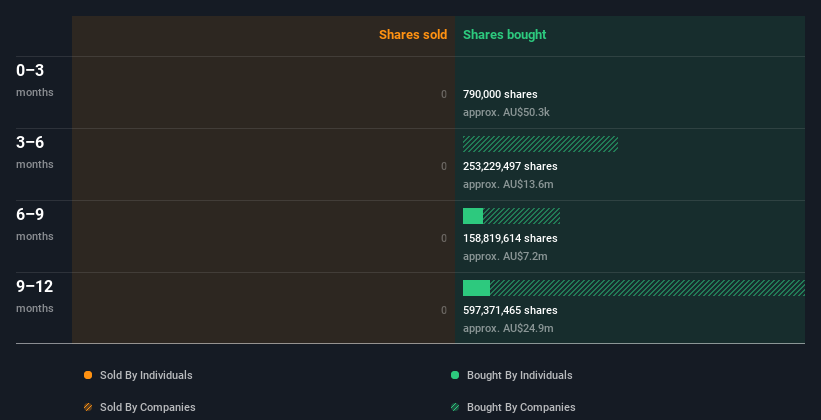This screenshot has width=821, height=420.
Task: Click the shares sold 0 in 3–6 months
Action: pos(444,166)
